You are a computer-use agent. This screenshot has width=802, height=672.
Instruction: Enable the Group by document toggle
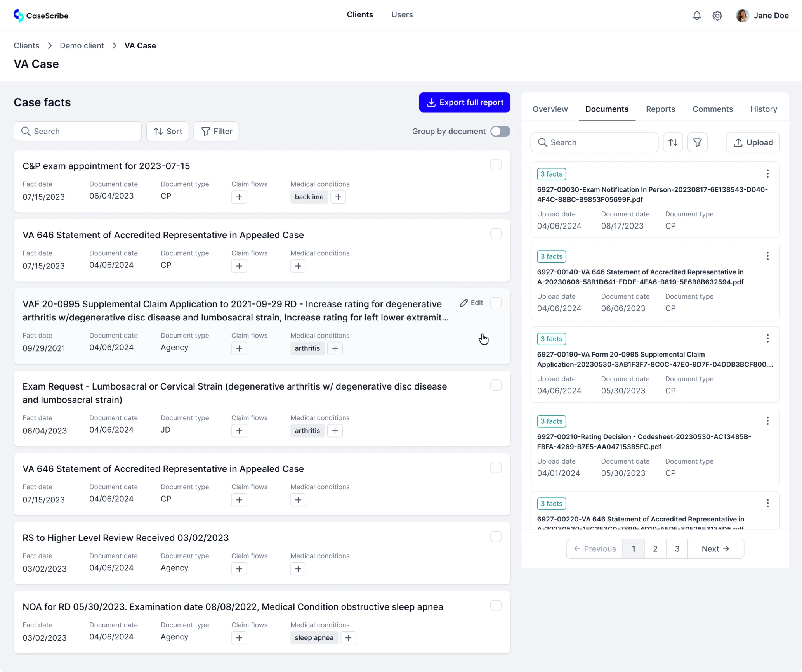[x=500, y=131]
